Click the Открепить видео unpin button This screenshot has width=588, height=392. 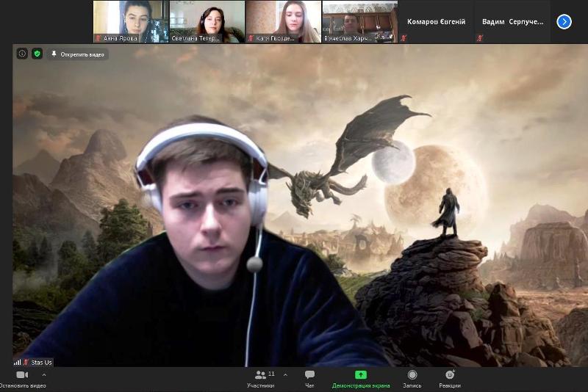coord(78,54)
